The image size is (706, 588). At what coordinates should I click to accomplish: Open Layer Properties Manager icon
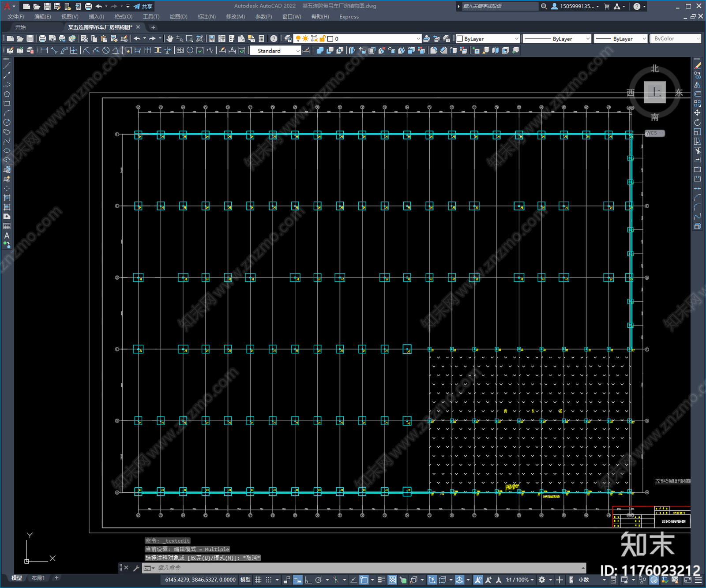point(288,39)
